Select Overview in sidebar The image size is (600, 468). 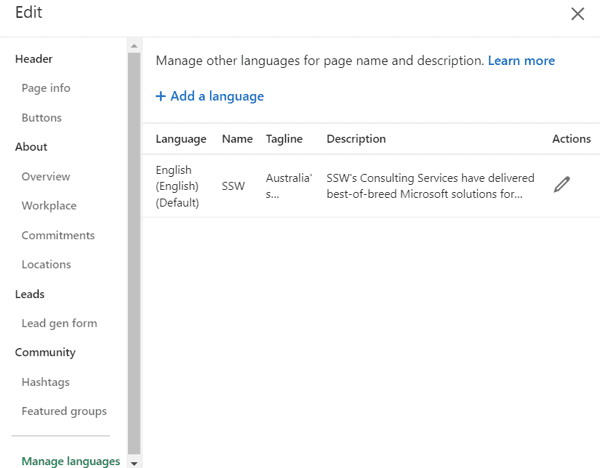coord(46,177)
